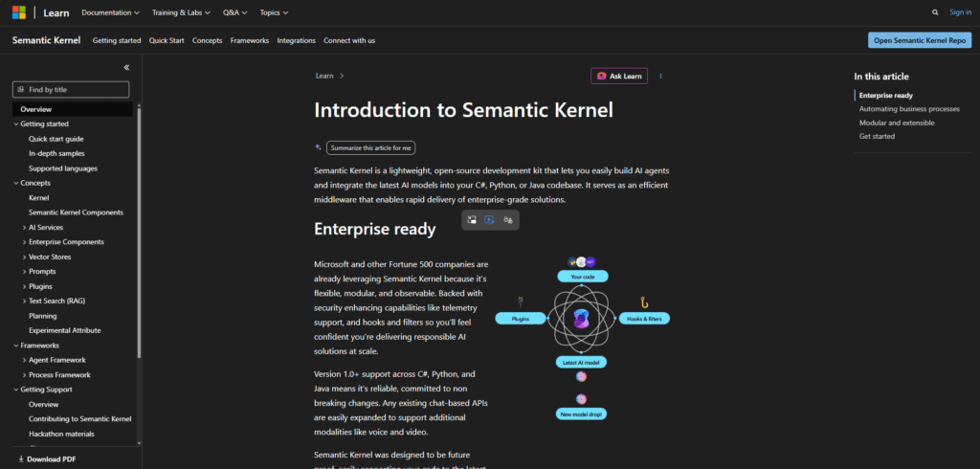Click the Learn brand link in header
Viewport: 980px width, 469px height.
tap(56, 12)
